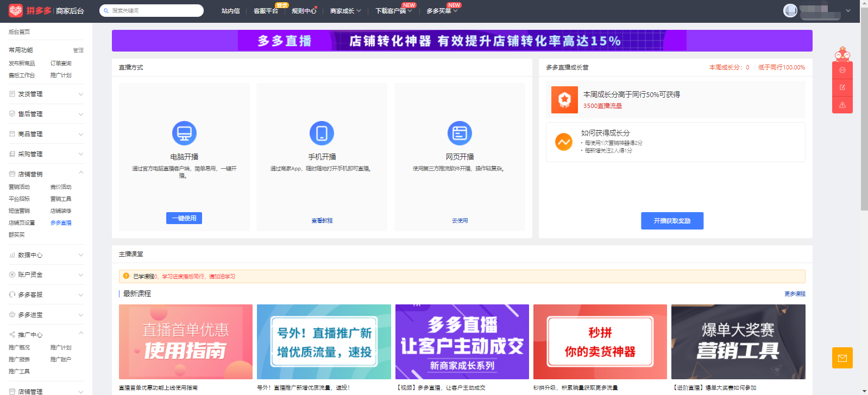868x395 pixels.
Task: Click the 账户资金 sidebar icon
Action: tap(12, 275)
